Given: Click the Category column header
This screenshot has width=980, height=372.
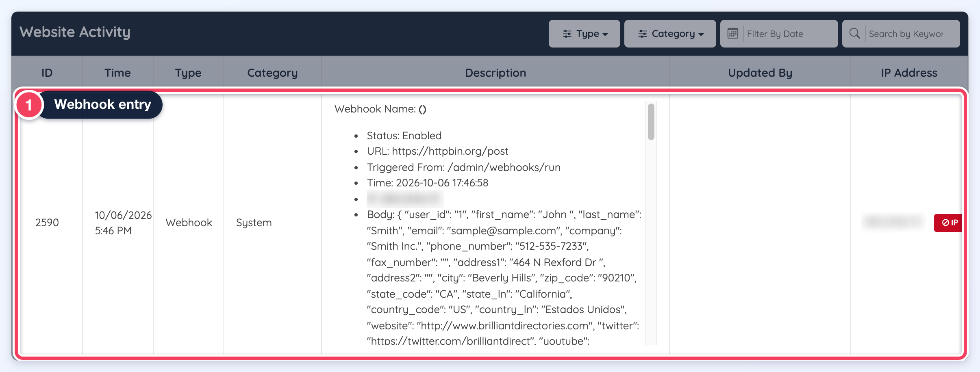Looking at the screenshot, I should (272, 73).
